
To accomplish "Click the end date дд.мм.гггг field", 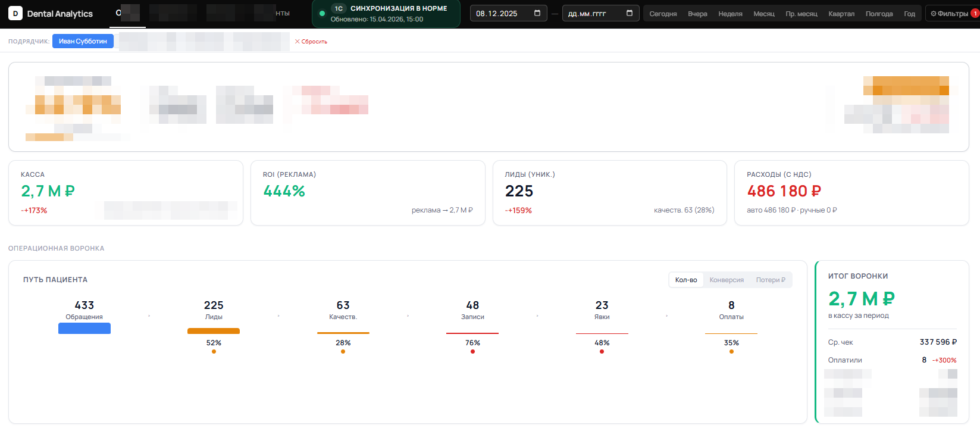I will [x=592, y=14].
